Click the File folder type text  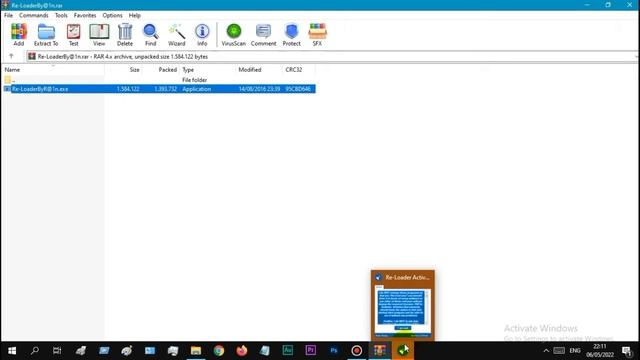[x=194, y=80]
